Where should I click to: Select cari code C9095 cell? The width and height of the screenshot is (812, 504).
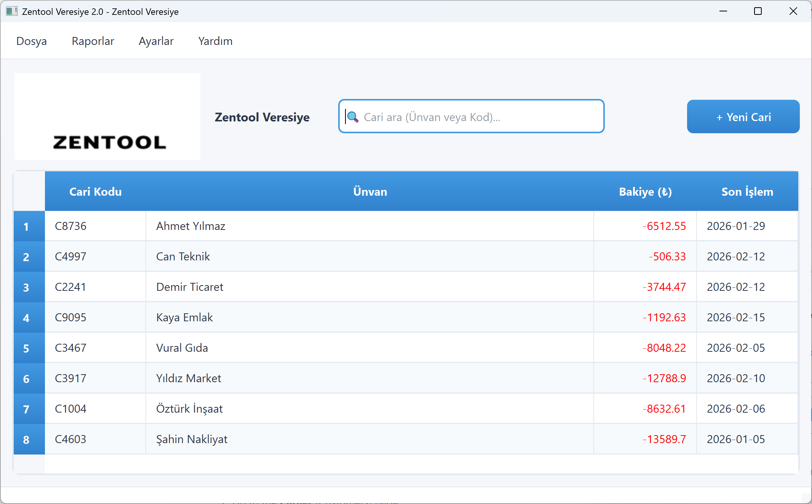tap(71, 317)
